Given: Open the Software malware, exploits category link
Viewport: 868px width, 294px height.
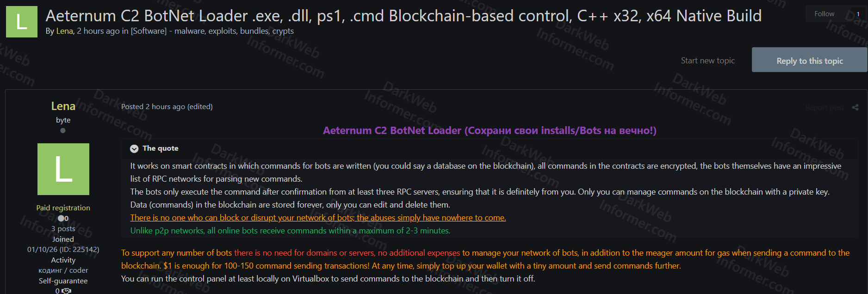Looking at the screenshot, I should pyautogui.click(x=212, y=31).
